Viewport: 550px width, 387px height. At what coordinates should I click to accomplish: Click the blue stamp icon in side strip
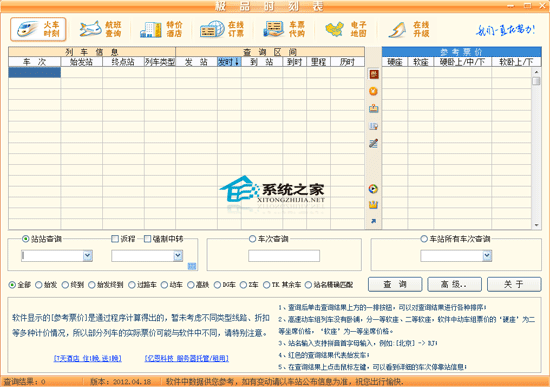[x=374, y=109]
